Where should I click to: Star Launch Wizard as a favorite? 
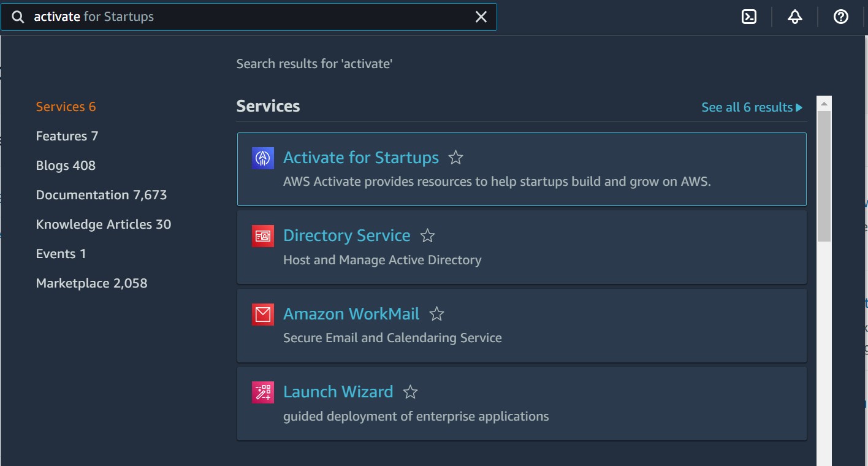point(410,392)
